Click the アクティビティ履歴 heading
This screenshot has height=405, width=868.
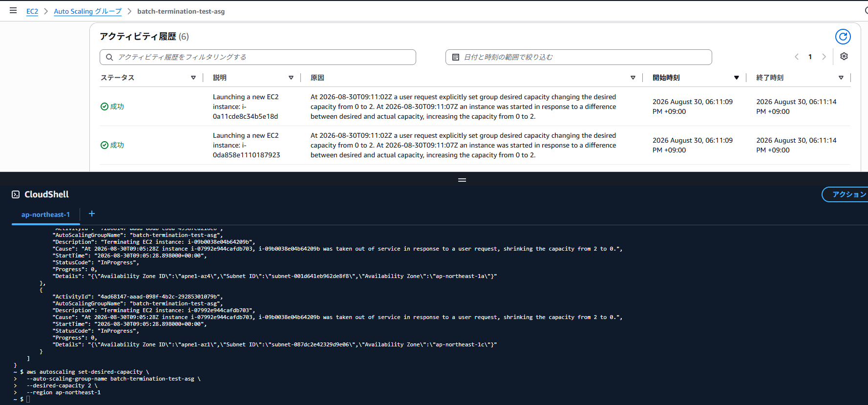click(138, 37)
